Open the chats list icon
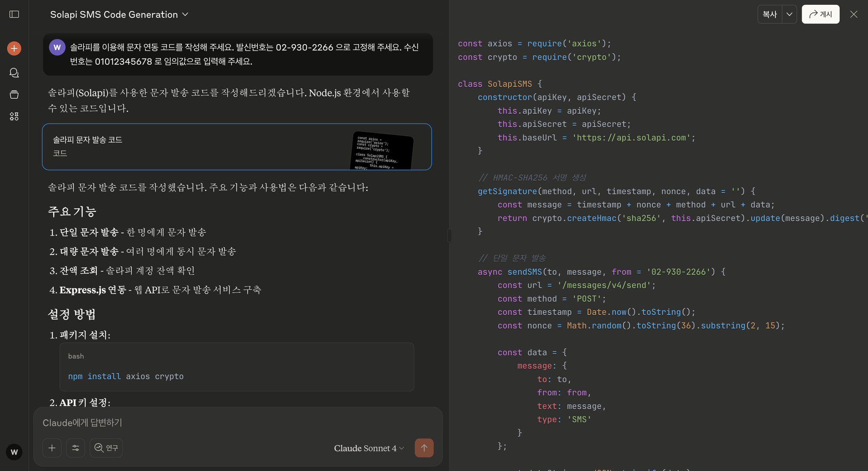Viewport: 868px width, 471px height. pos(14,72)
